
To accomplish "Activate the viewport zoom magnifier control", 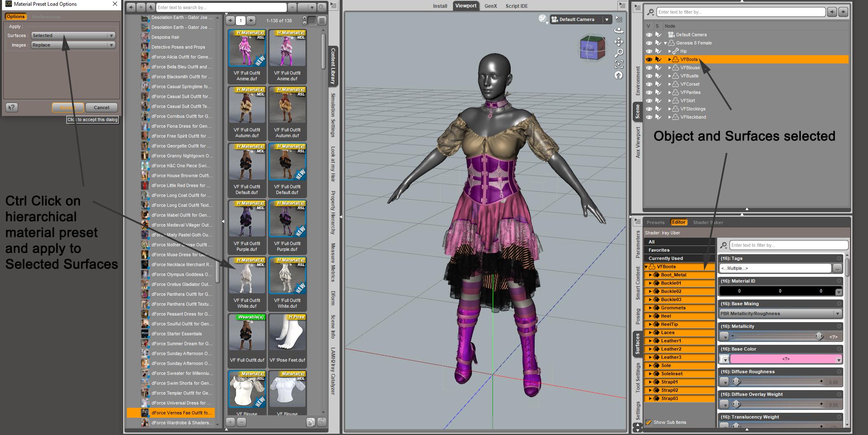I will 619,53.
